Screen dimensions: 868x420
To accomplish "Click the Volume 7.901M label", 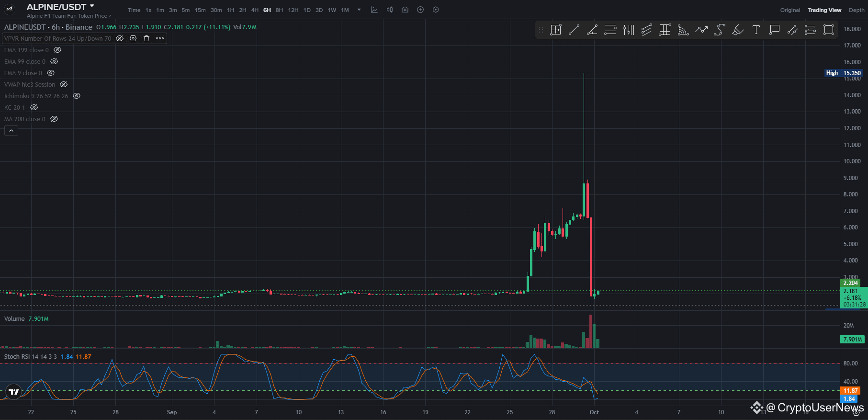I will pos(26,319).
